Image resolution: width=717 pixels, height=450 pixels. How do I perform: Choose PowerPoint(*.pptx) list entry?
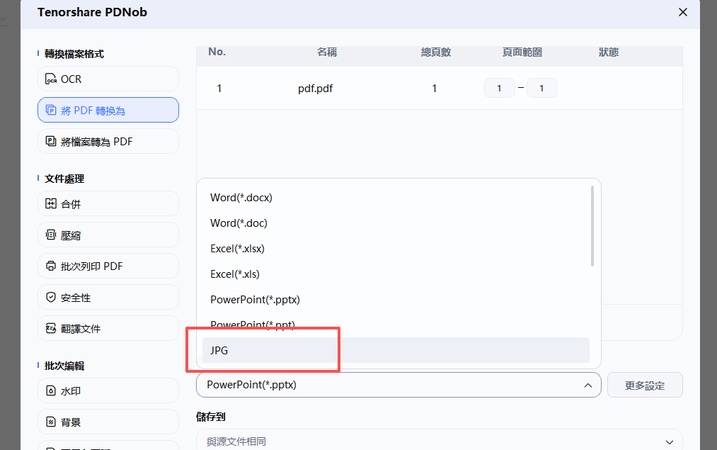point(396,300)
